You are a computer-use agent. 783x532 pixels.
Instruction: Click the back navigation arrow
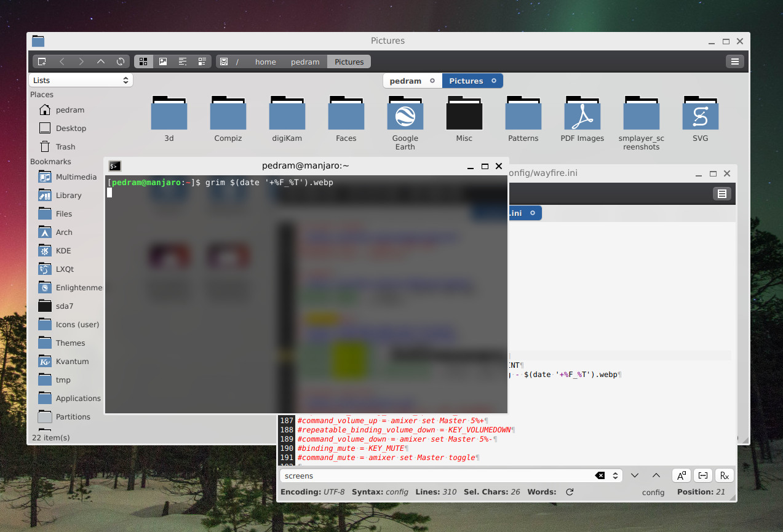pyautogui.click(x=62, y=62)
